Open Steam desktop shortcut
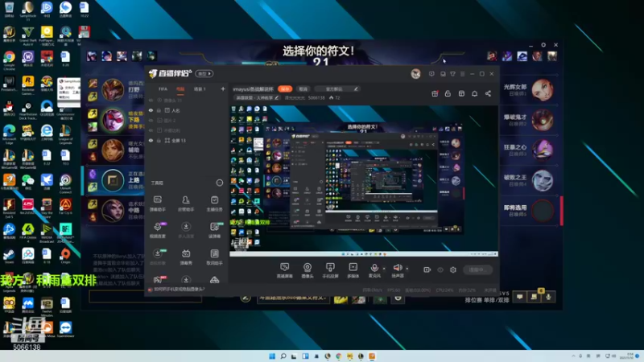 click(9, 257)
